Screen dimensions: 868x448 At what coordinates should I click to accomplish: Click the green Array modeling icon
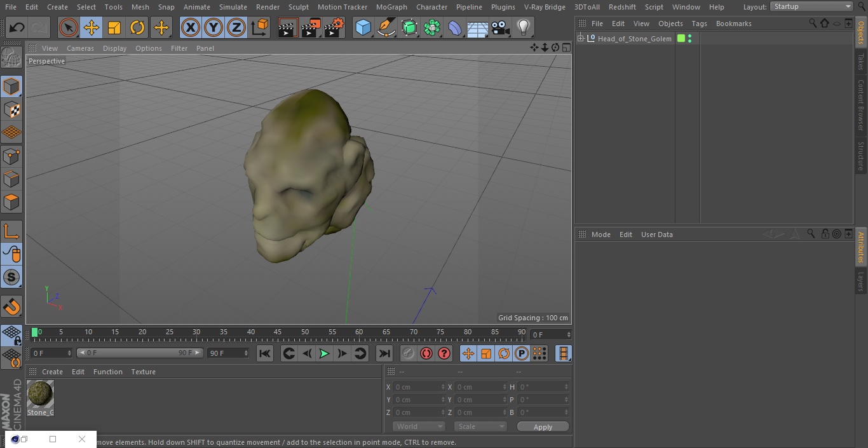coord(432,27)
